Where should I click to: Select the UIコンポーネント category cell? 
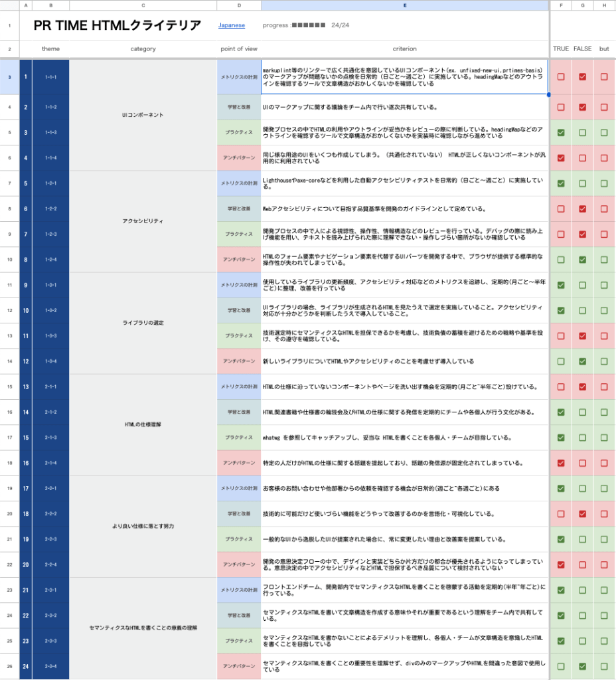click(143, 113)
